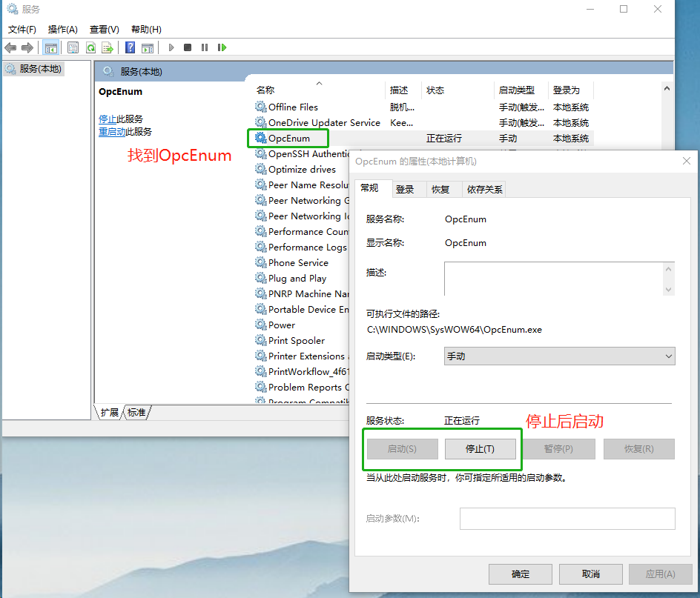Click the Back arrow toolbar icon
700x598 pixels.
(x=10, y=47)
